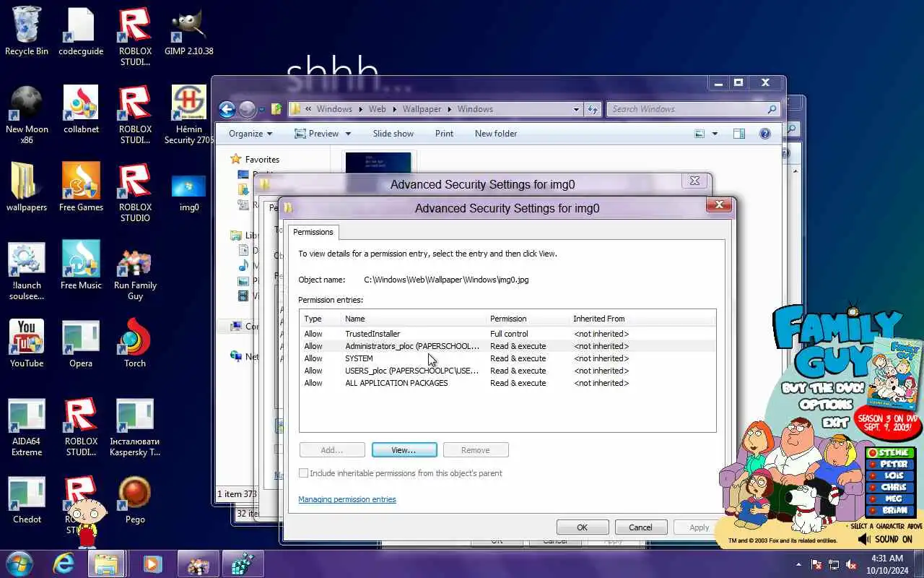Show hidden tray icons arrow
The height and width of the screenshot is (578, 924).
pos(798,564)
